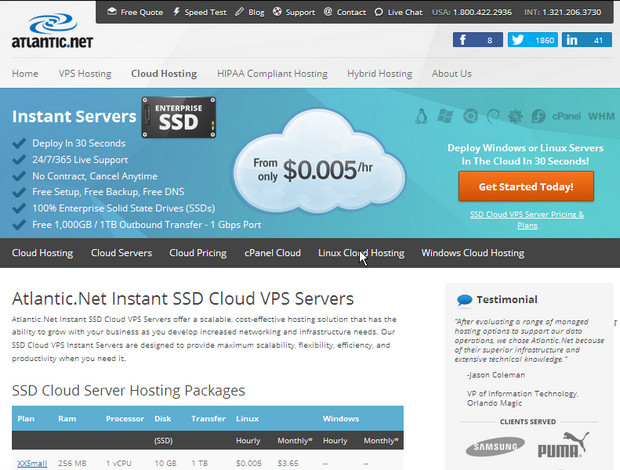Go to Home in main navigation
The image size is (620, 470).
(x=25, y=74)
